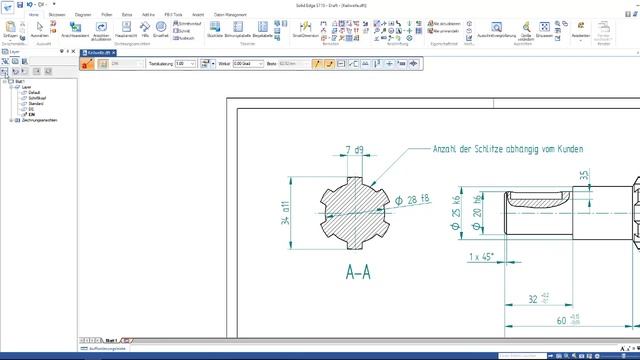Open the Skizzieren ribbon tab
640x360 pixels.
(x=57, y=15)
